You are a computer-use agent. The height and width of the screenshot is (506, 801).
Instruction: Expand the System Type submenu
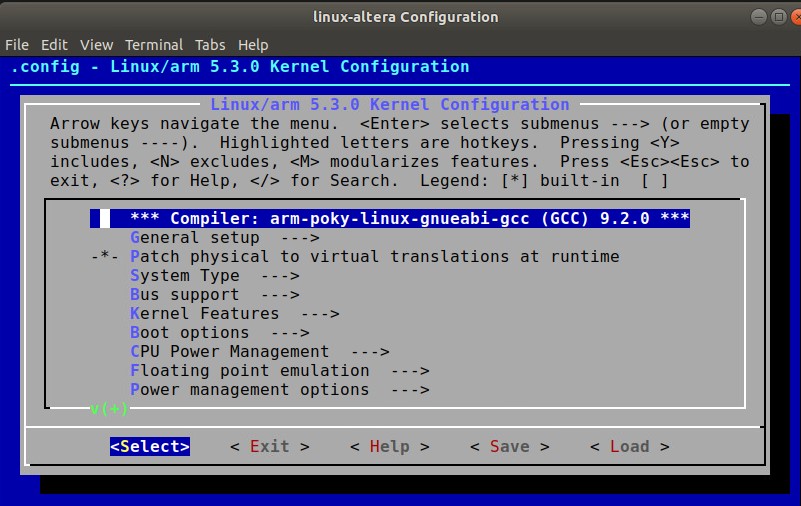[x=215, y=276]
